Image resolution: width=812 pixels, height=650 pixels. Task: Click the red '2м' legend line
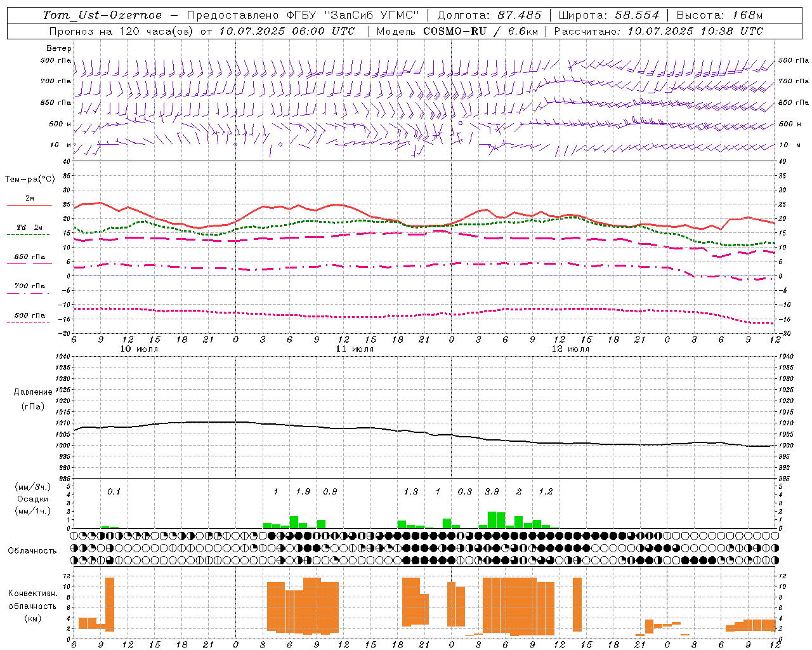click(29, 205)
